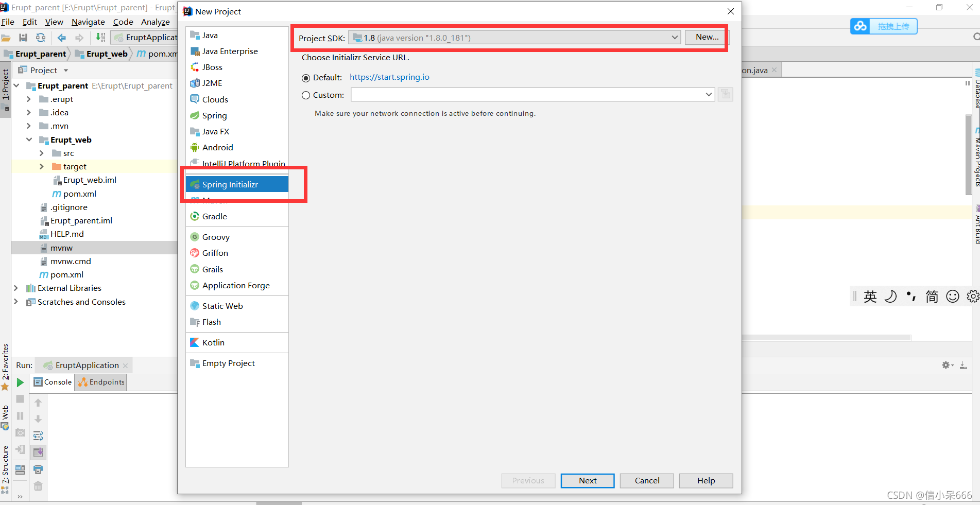Select Java project type
Viewport: 980px width, 505px height.
tap(236, 35)
